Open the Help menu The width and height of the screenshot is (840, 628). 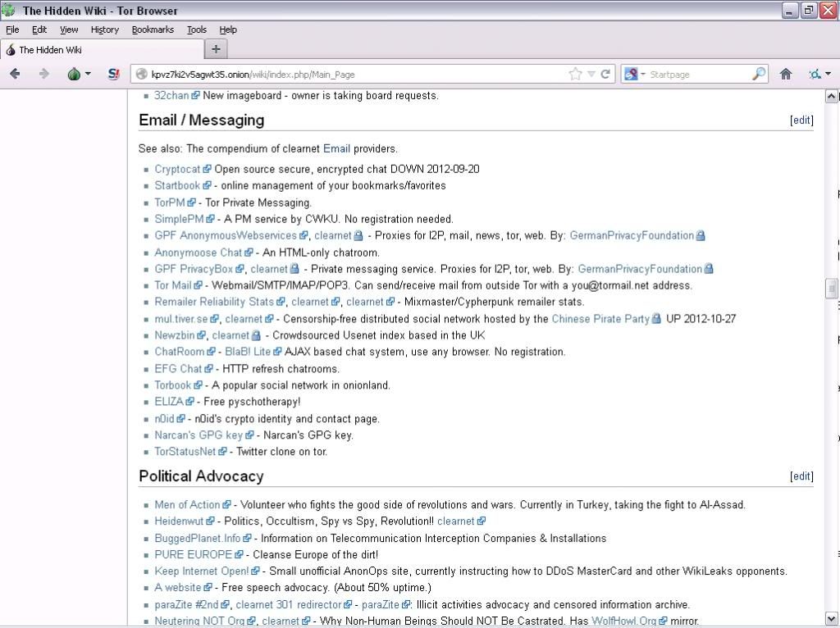pos(228,30)
